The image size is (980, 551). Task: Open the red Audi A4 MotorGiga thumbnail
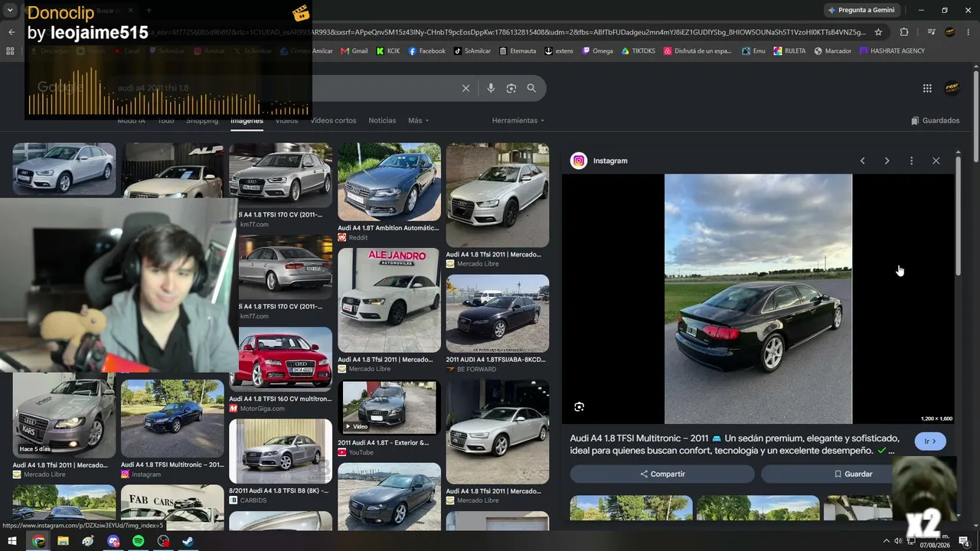280,359
